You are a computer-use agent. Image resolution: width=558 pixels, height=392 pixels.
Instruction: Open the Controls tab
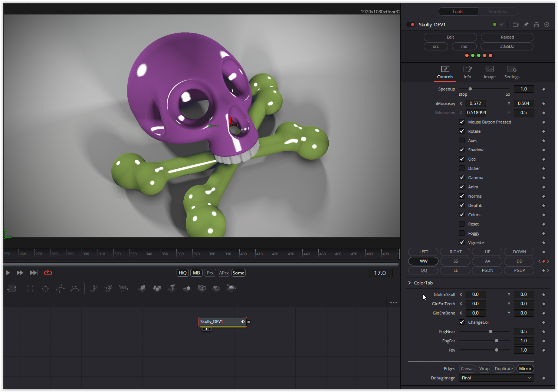(x=445, y=73)
